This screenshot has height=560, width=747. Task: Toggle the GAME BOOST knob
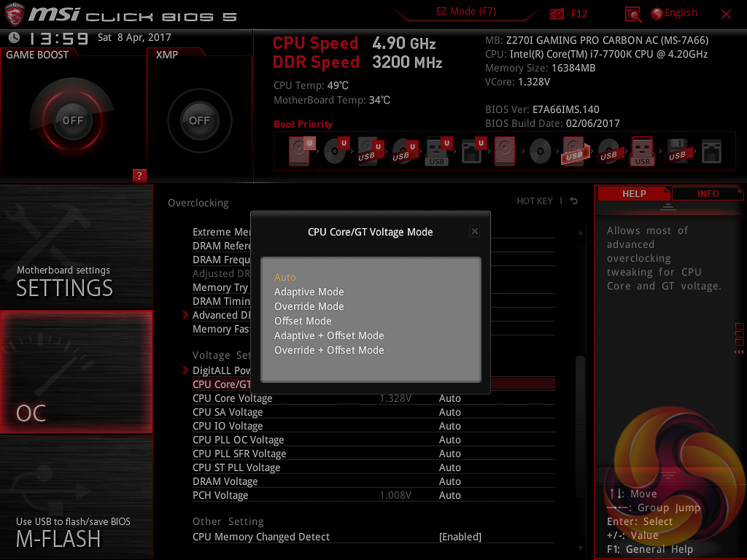click(x=72, y=120)
